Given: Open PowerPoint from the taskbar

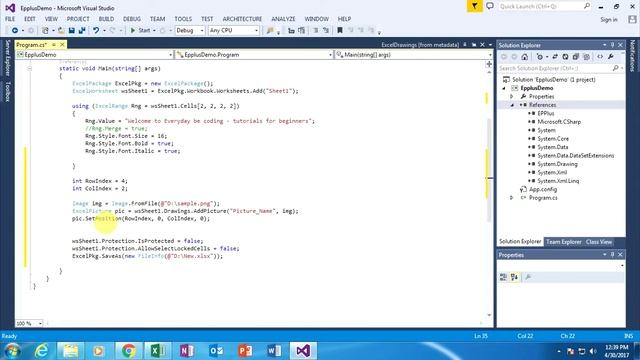Looking at the screenshot, I should click(245, 351).
